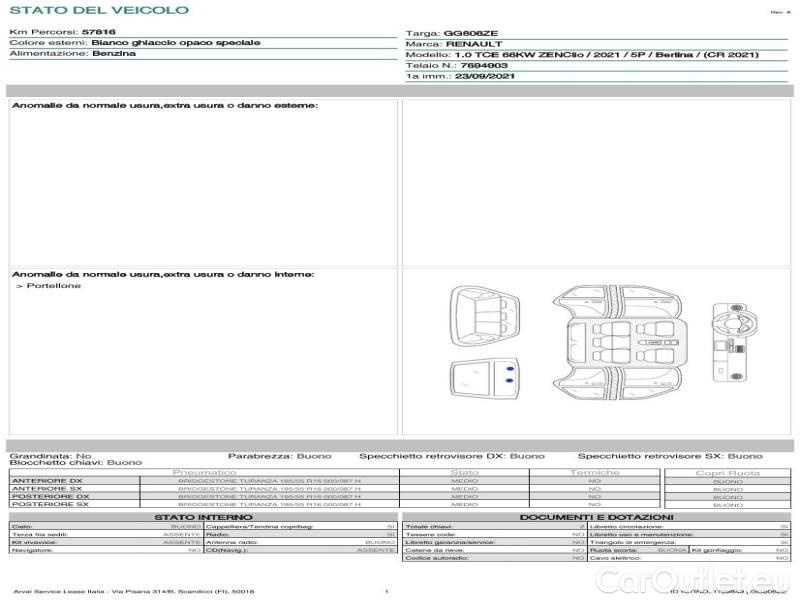Viewport: 800px width, 600px height.
Task: Click 'CD(Navig.):' row
Action: [x=301, y=550]
